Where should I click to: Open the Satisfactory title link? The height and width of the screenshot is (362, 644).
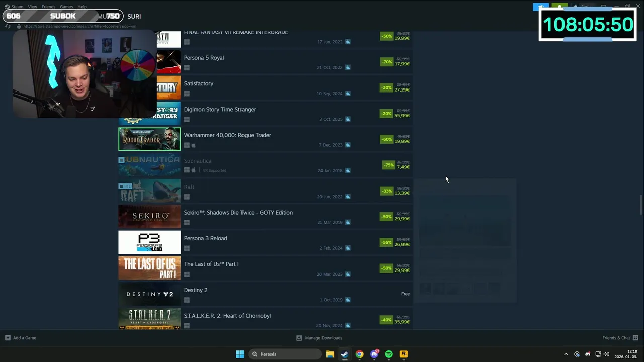(199, 83)
